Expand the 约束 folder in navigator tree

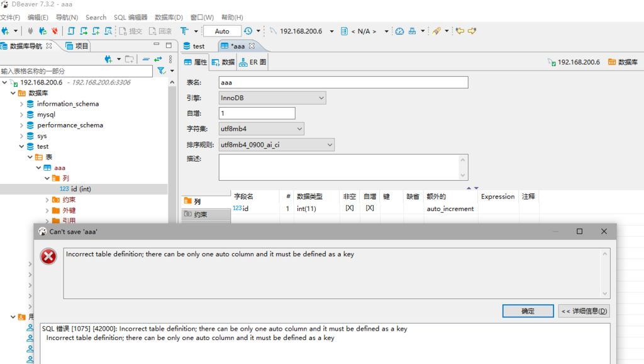click(x=47, y=200)
